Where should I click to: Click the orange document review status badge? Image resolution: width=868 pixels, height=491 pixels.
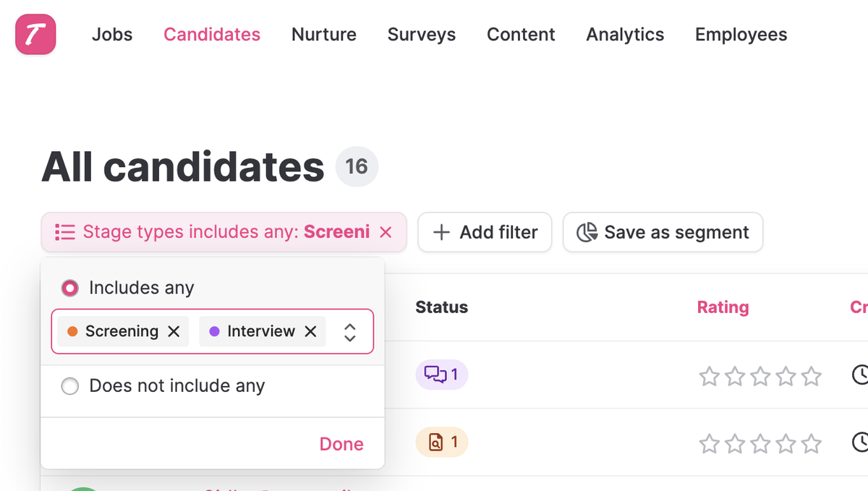coord(441,442)
